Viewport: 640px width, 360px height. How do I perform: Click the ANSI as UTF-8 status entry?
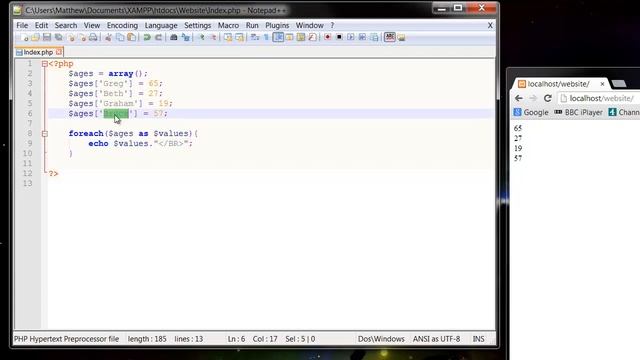(436, 339)
